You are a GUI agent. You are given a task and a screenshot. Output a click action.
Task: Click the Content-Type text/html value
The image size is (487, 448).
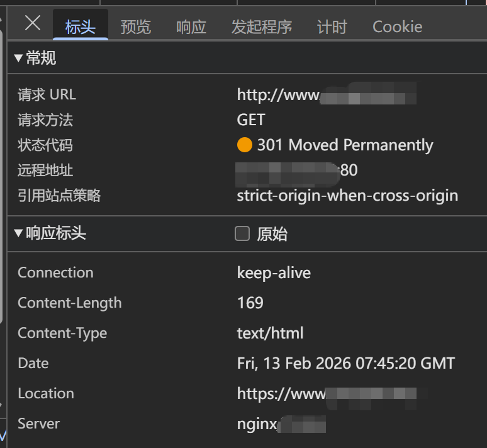pyautogui.click(x=270, y=333)
